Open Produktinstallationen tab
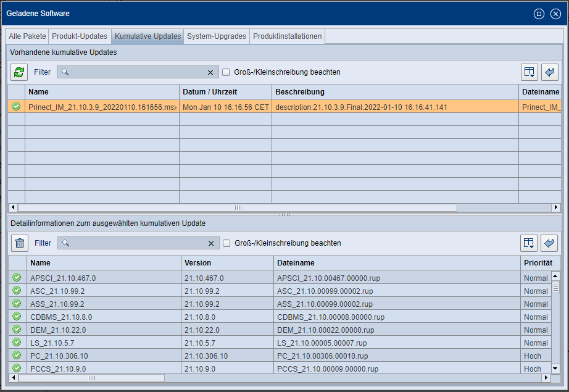The image size is (569, 392). (288, 36)
